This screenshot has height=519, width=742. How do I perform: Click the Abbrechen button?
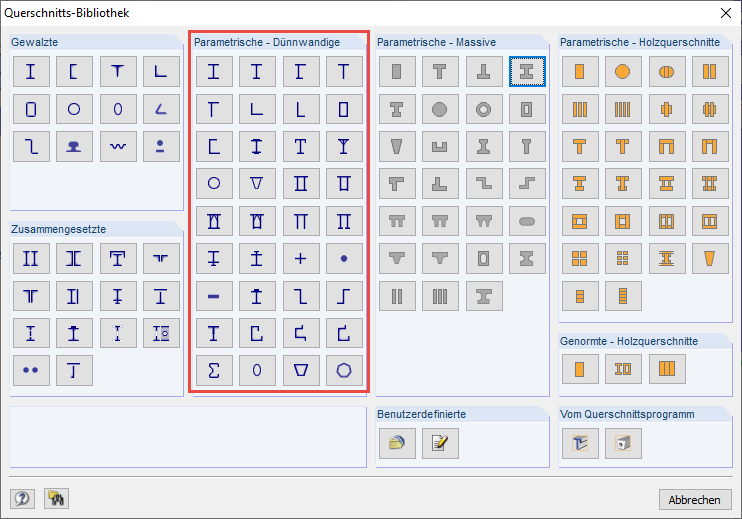[695, 499]
